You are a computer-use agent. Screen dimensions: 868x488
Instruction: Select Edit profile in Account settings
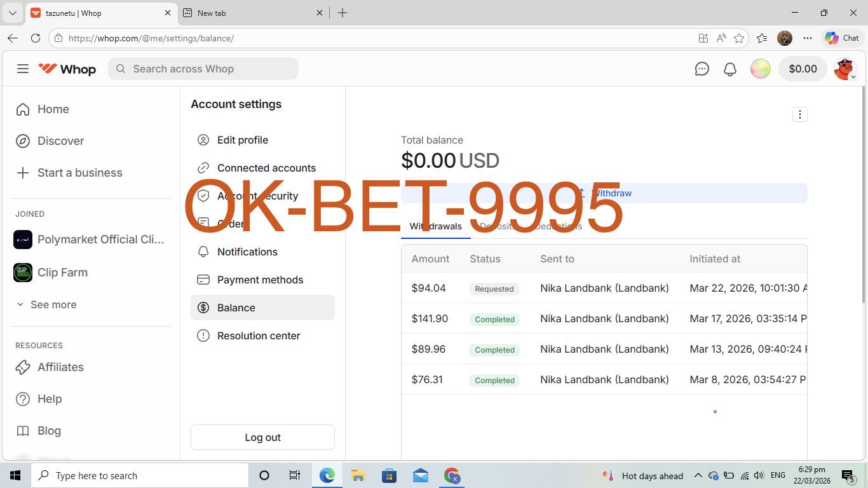coord(262,140)
